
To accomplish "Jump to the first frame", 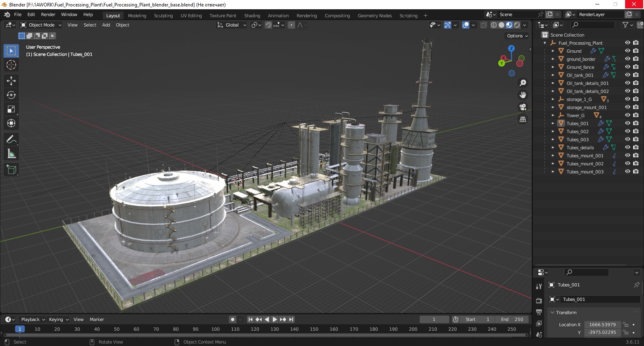I will [x=250, y=319].
